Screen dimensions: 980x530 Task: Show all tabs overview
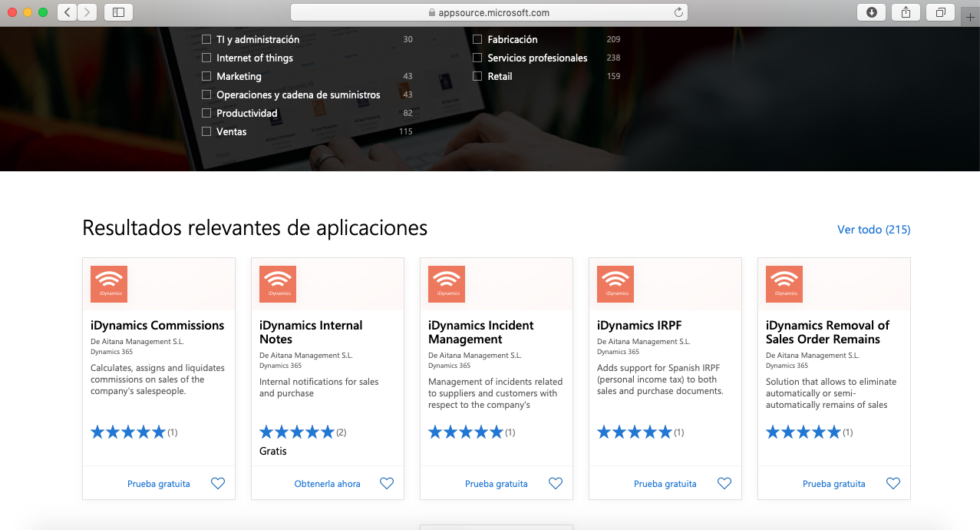940,12
